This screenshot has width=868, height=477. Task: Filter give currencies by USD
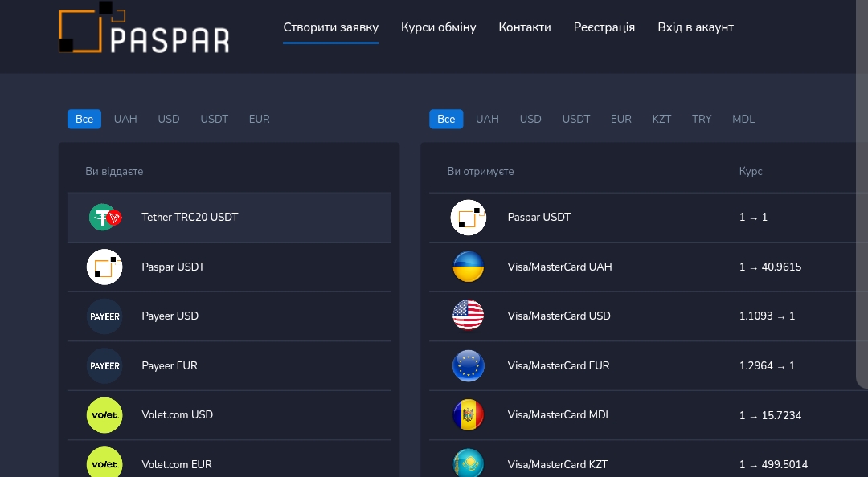pos(169,119)
